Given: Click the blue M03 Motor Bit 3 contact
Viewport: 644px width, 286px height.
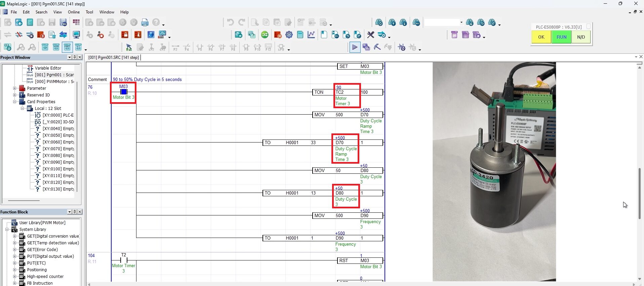Looking at the screenshot, I should pyautogui.click(x=124, y=92).
